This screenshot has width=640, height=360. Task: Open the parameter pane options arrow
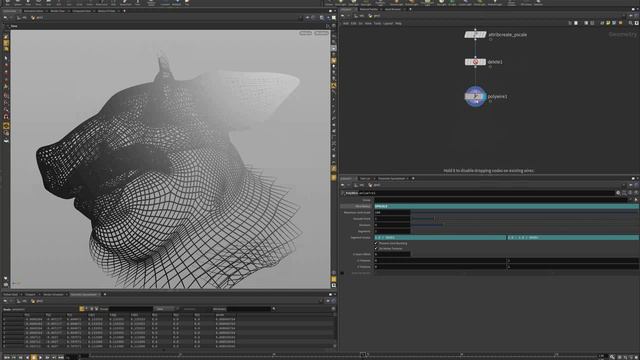[637, 178]
